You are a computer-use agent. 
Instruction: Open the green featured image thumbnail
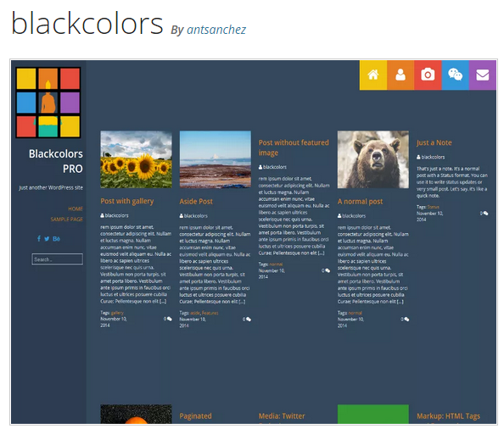pos(373,415)
